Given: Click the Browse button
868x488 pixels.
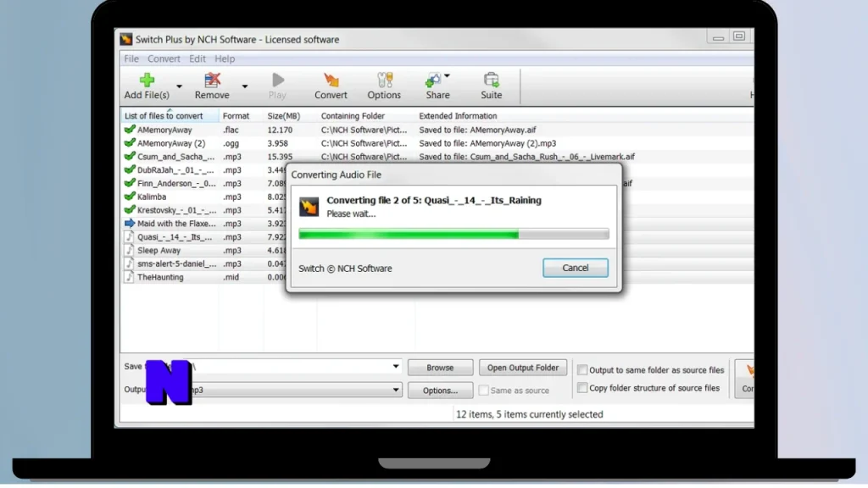Looking at the screenshot, I should pos(440,368).
